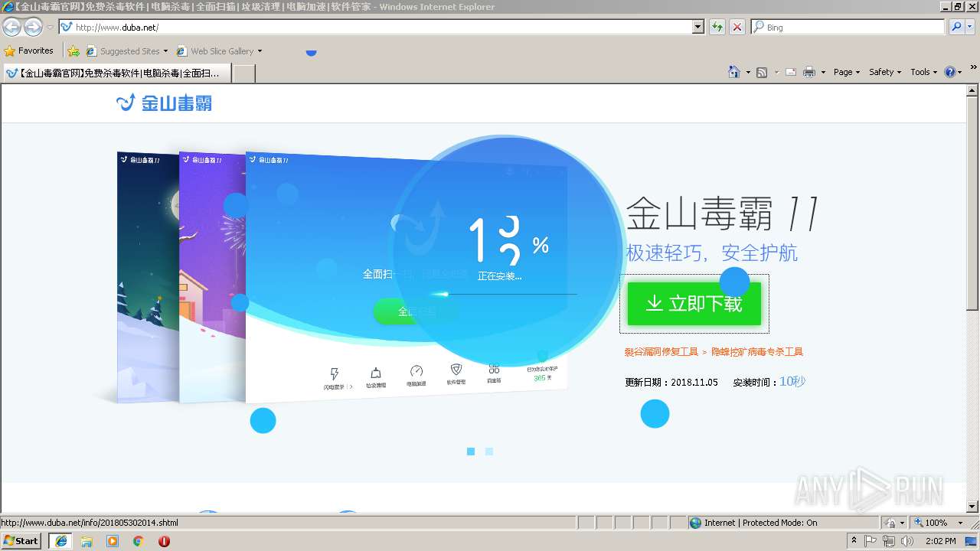This screenshot has width=980, height=551.
Task: Expand the toolbar overflow chevron
Action: [974, 67]
